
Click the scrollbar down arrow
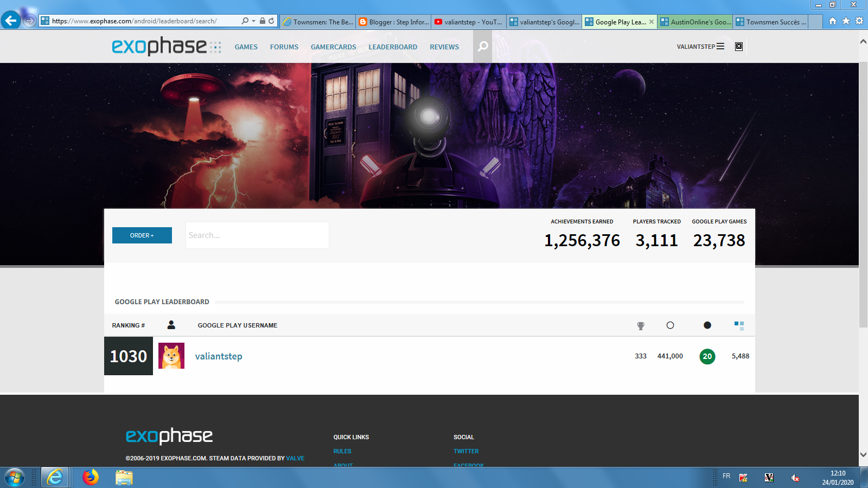click(x=863, y=454)
